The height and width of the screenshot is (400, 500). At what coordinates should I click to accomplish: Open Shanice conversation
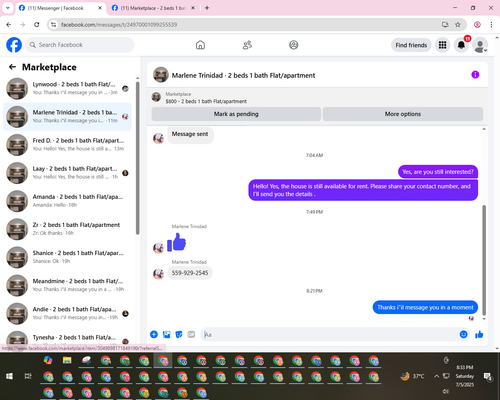(x=68, y=257)
